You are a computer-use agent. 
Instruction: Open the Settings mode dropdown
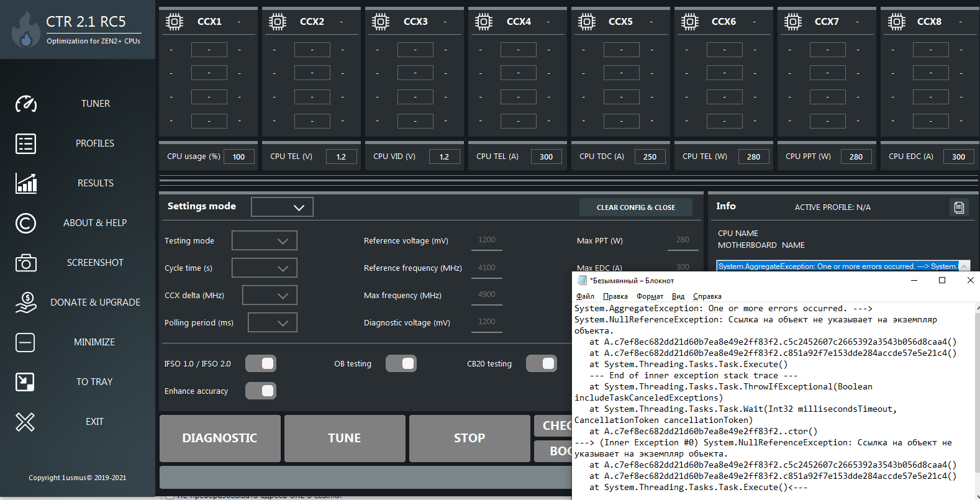pyautogui.click(x=282, y=207)
